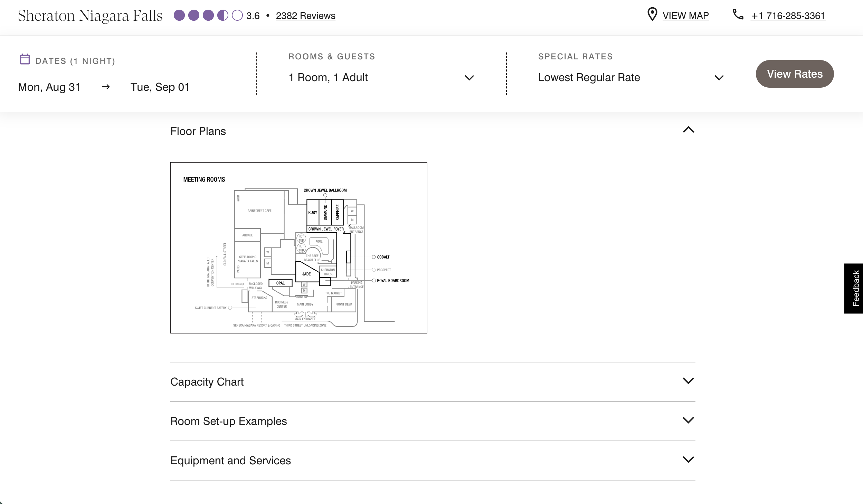Click the MEETING ROOMS title in floor plan
Image resolution: width=863 pixels, height=504 pixels.
click(x=204, y=180)
